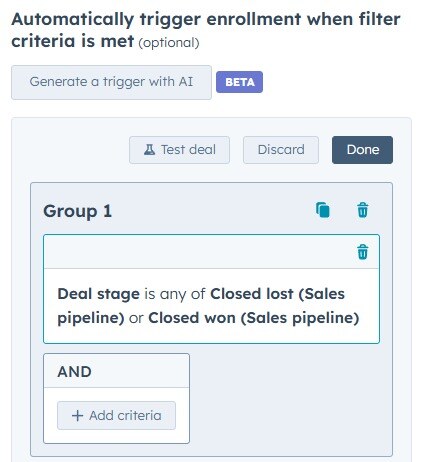
Task: Clone Group 1 with the copy icon
Action: point(323,210)
